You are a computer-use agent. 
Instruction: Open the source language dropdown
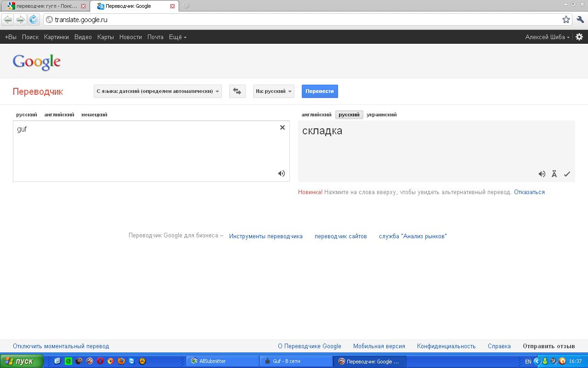pos(158,91)
